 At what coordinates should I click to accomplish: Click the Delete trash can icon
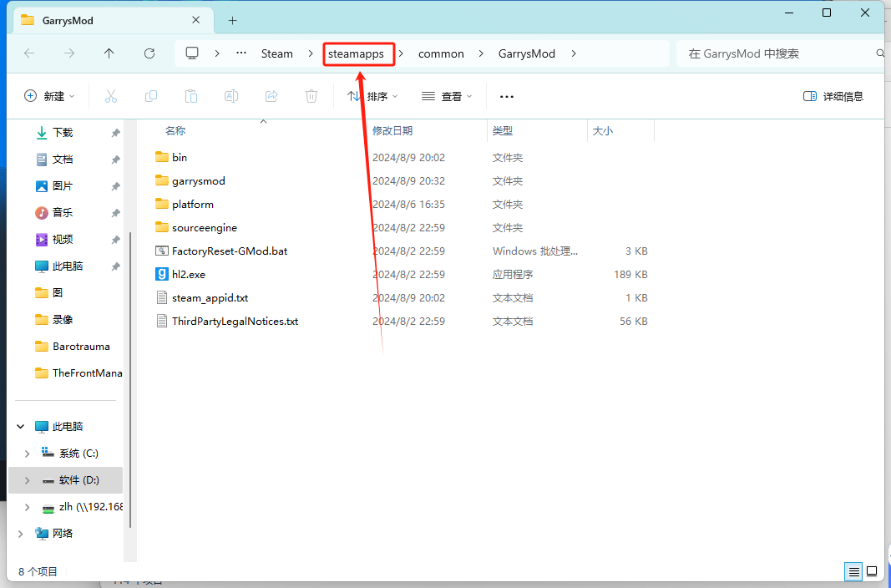[x=311, y=96]
